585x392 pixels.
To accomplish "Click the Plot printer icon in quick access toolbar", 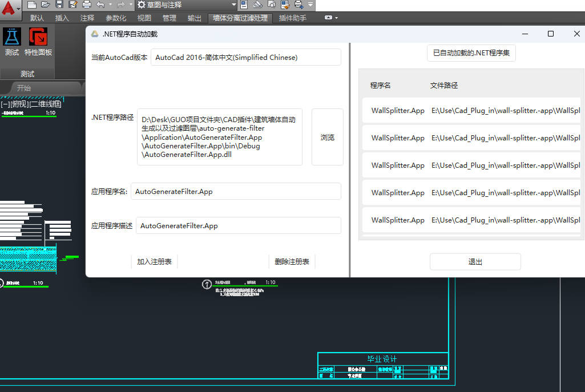I will point(86,5).
